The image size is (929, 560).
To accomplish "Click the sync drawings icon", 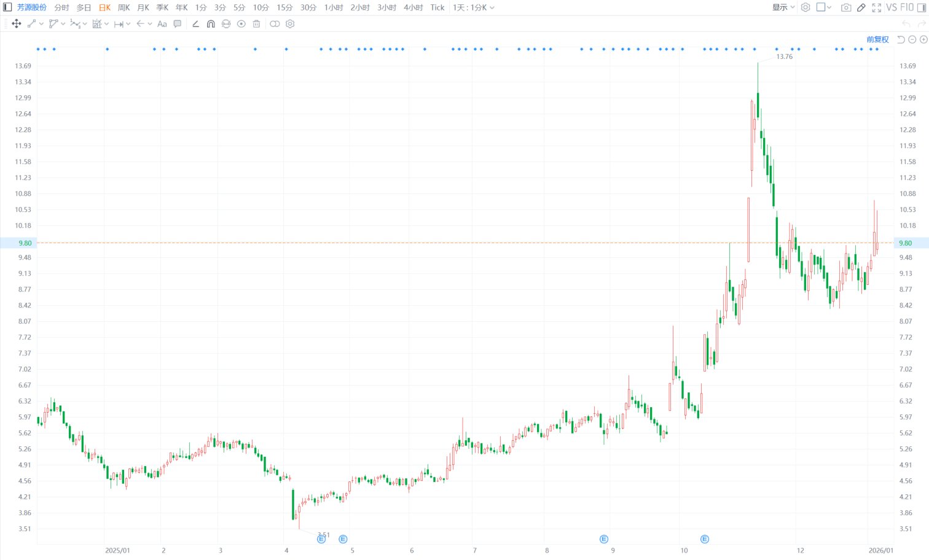I will pos(226,24).
